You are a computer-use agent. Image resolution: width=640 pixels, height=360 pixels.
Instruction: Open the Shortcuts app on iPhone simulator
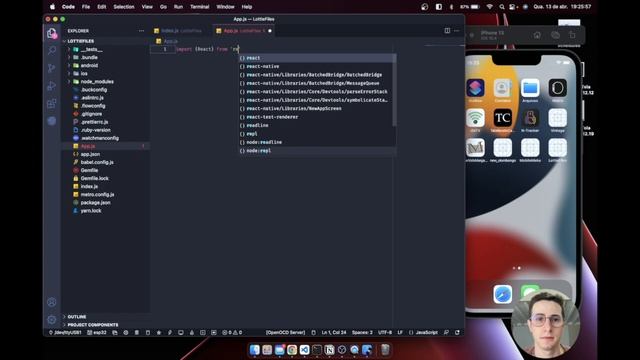tap(476, 88)
